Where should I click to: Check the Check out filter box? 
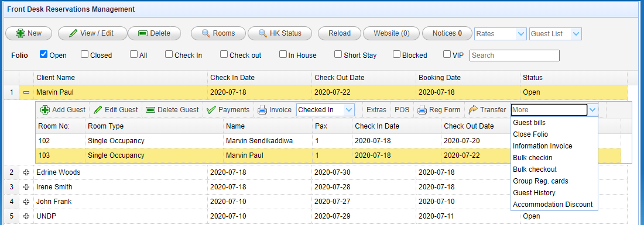[224, 54]
